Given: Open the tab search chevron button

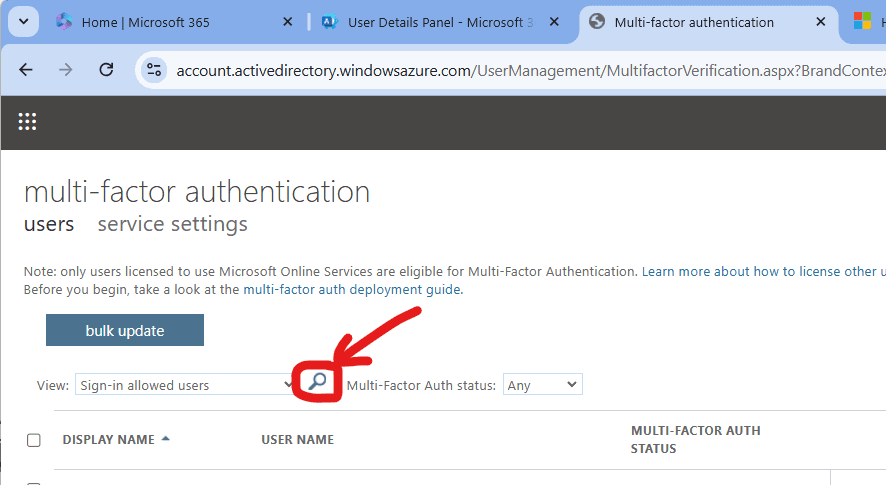Looking at the screenshot, I should tap(22, 21).
